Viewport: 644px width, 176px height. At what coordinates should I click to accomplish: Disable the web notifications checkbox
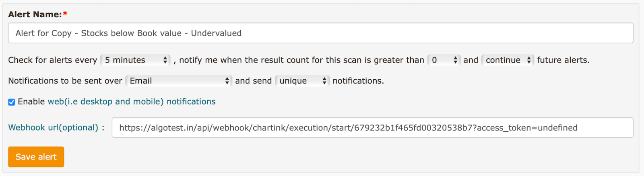[12, 102]
